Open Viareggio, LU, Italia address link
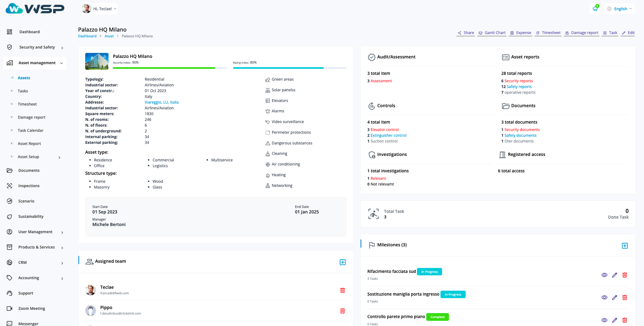The height and width of the screenshot is (326, 644). coord(161,102)
